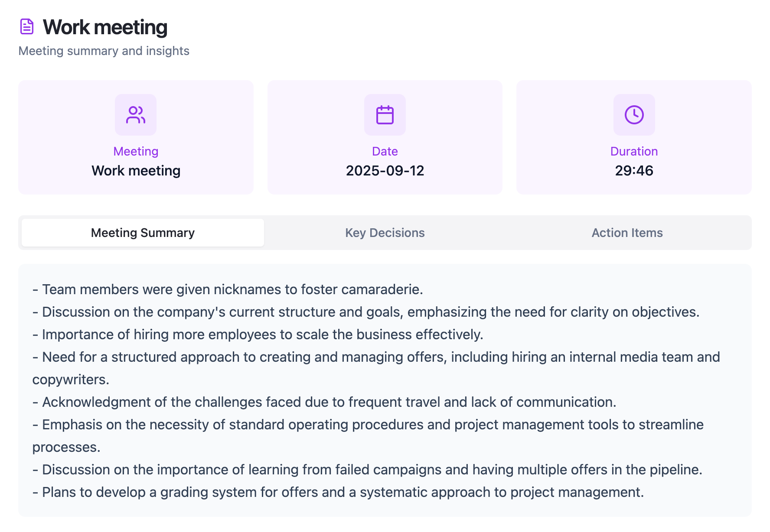Click the purple document icon beside title
Image resolution: width=770 pixels, height=532 pixels.
tap(27, 26)
